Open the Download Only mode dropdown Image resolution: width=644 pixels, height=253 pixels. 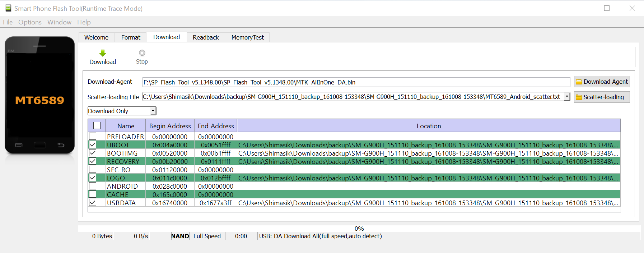153,111
